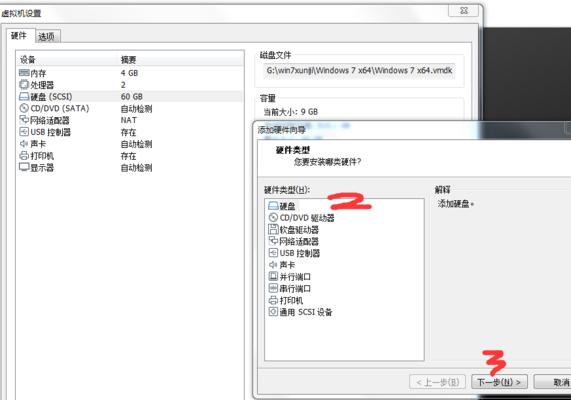Pick 软盘驱动器 floppy drive hardware type
Viewport: 571px width, 400px height.
pos(294,230)
